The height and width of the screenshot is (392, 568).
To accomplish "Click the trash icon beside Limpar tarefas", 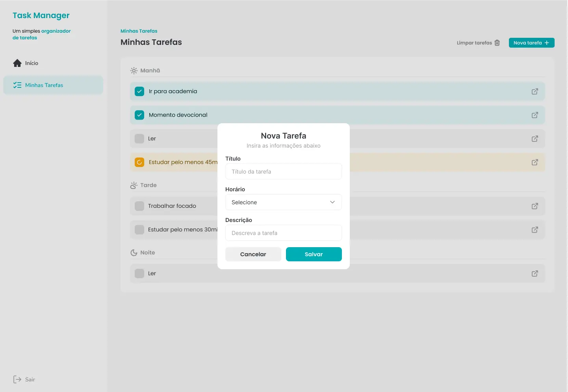I will coord(497,43).
